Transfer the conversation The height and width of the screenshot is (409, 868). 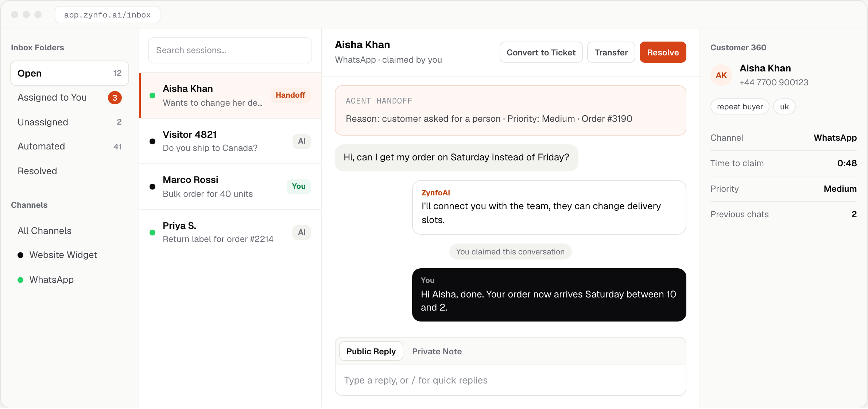[x=611, y=52]
